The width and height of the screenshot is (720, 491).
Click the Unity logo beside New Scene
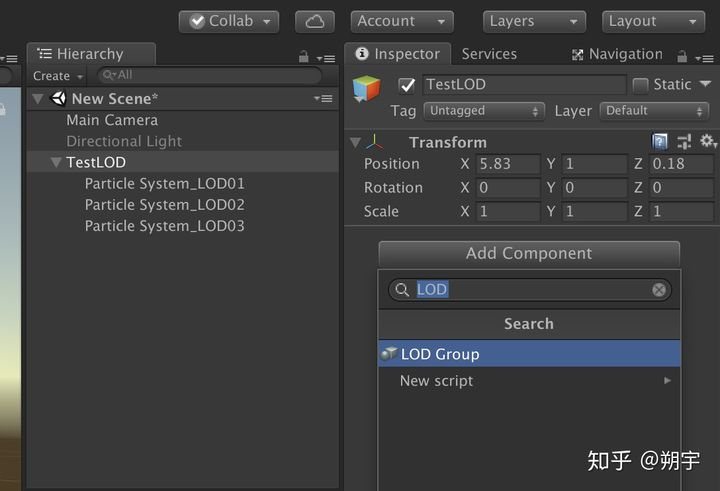click(x=58, y=98)
